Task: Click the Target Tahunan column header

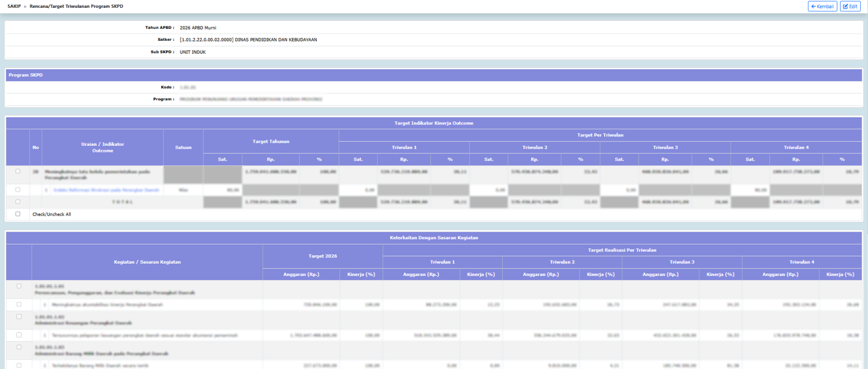Action: pyautogui.click(x=271, y=141)
